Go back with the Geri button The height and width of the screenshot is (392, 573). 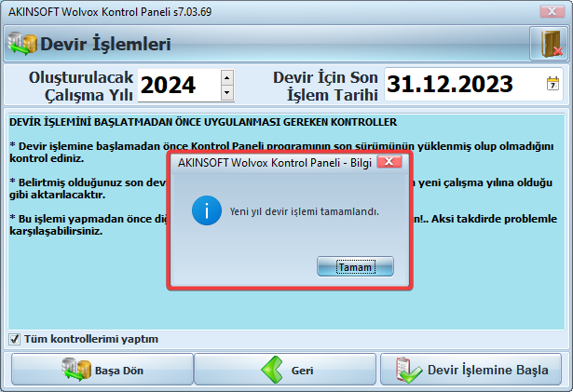coord(285,370)
